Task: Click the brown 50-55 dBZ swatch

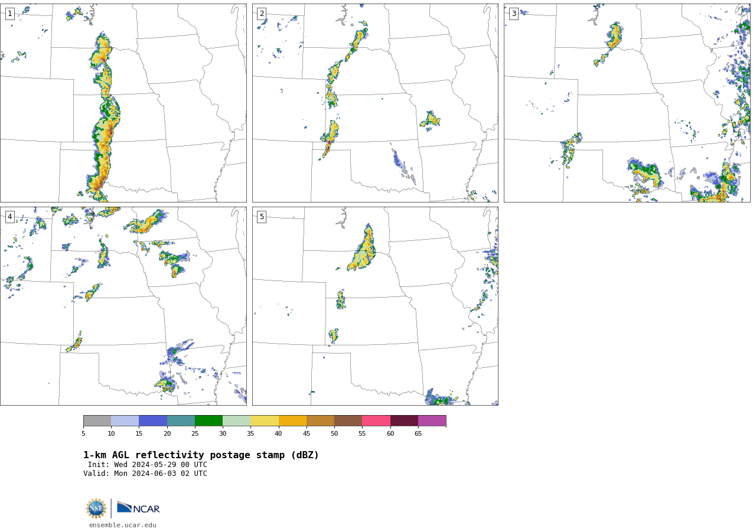Action: pos(348,421)
